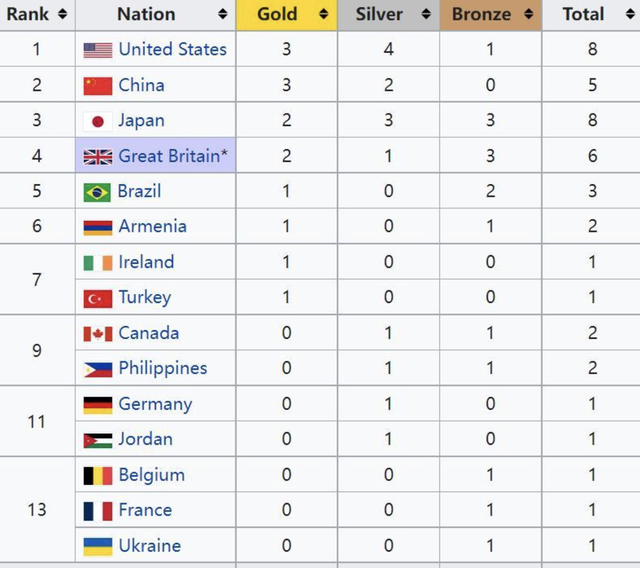Click the Turkey flag icon
Screen dimensions: 640x568
click(x=98, y=299)
